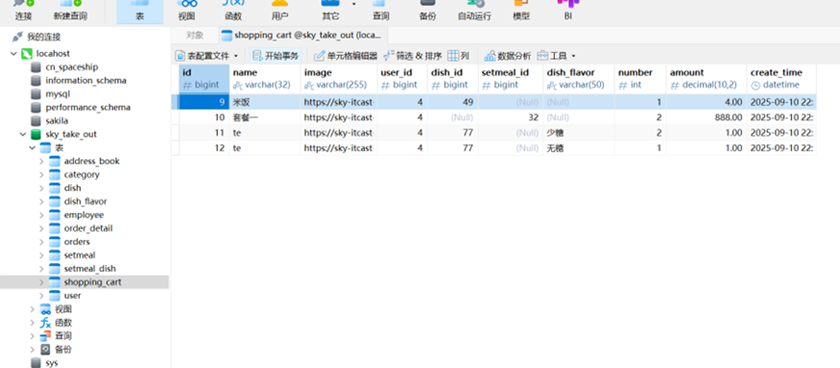Screen dimensions: 840x368
Task: Click the 备份 backup folder icon
Action: (x=46, y=349)
